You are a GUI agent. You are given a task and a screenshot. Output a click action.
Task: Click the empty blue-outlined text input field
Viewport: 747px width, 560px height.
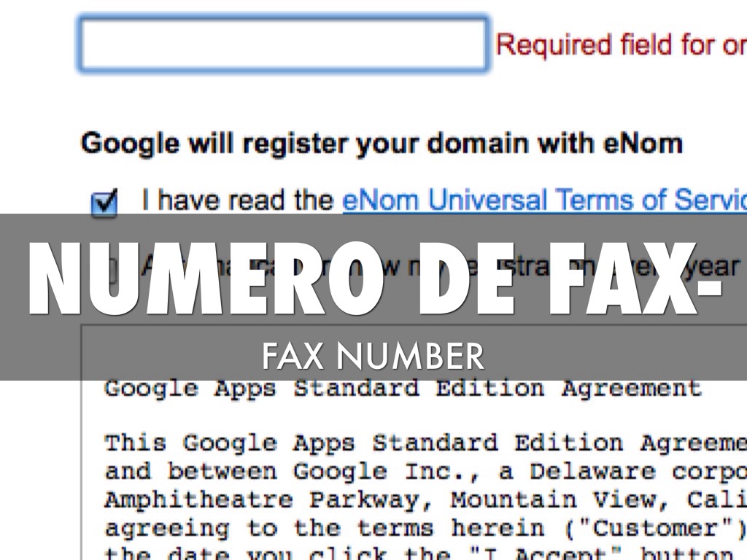283,44
